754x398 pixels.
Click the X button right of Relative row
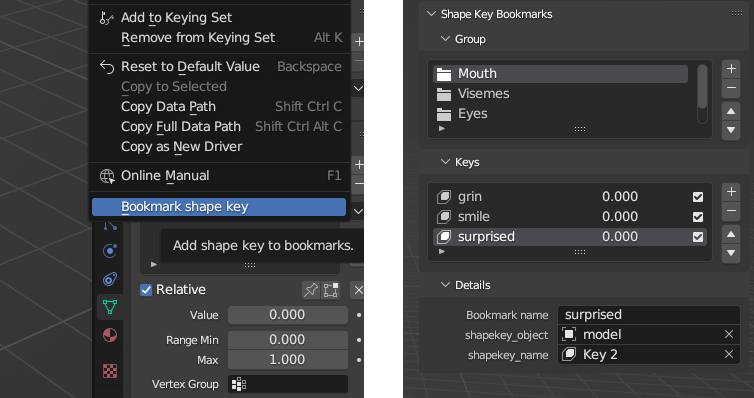(x=358, y=290)
